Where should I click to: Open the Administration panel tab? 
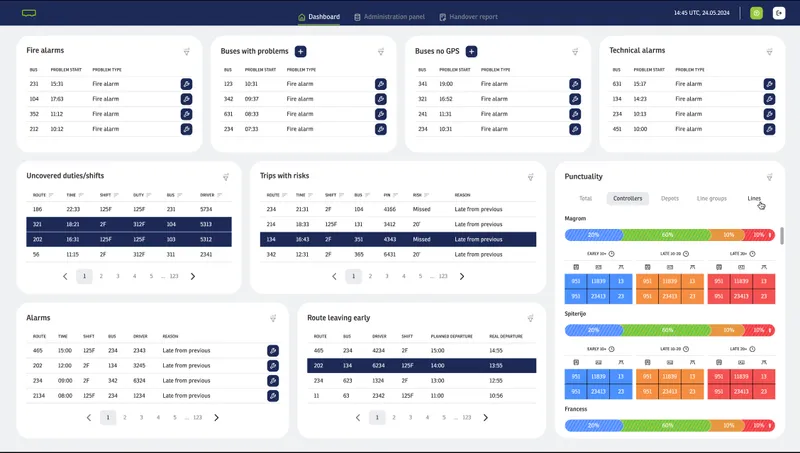click(388, 17)
